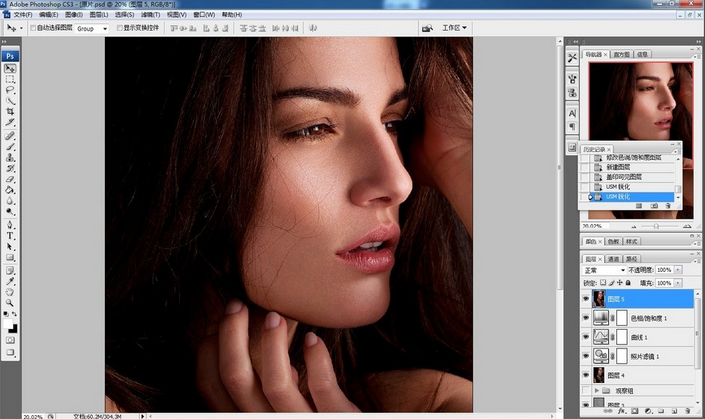
Task: Open the Paragraph panel icon in dock
Action: [x=572, y=127]
